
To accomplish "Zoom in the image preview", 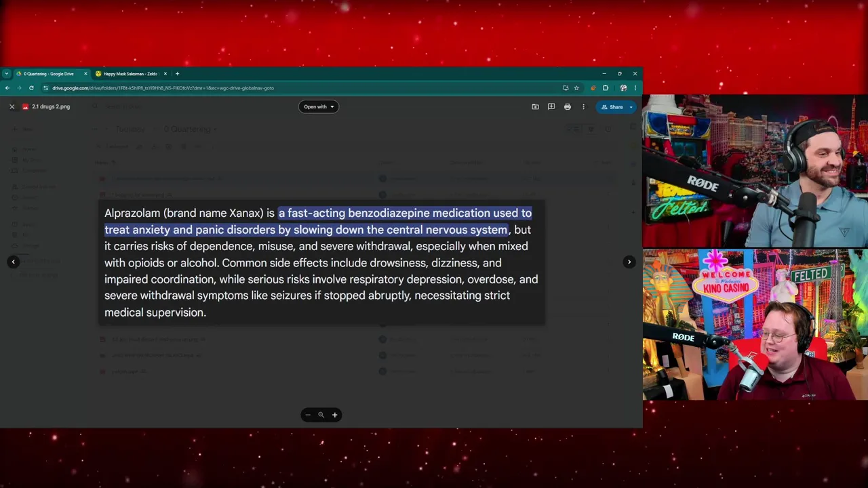I will pos(334,415).
